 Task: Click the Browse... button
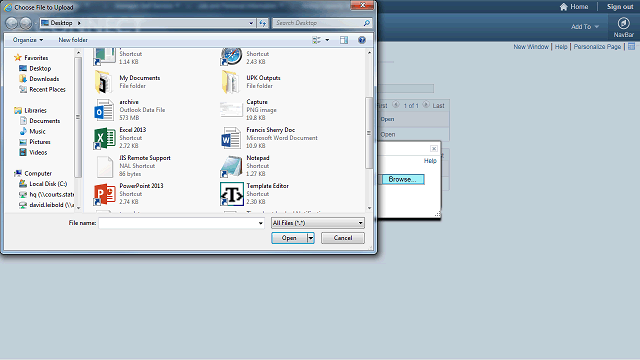[403, 179]
